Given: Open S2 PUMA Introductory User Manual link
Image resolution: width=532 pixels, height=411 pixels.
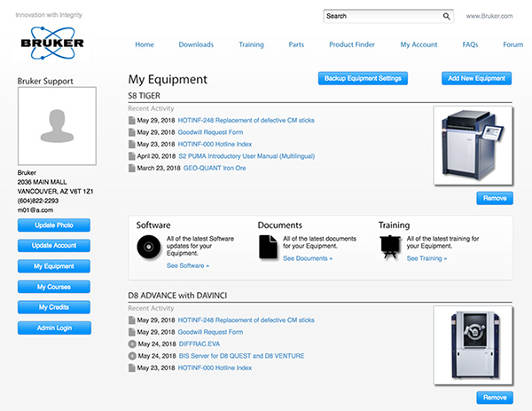Looking at the screenshot, I should (246, 156).
